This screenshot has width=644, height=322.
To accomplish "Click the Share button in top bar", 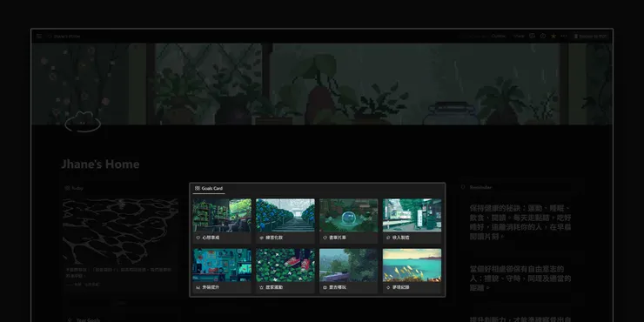I will [519, 37].
